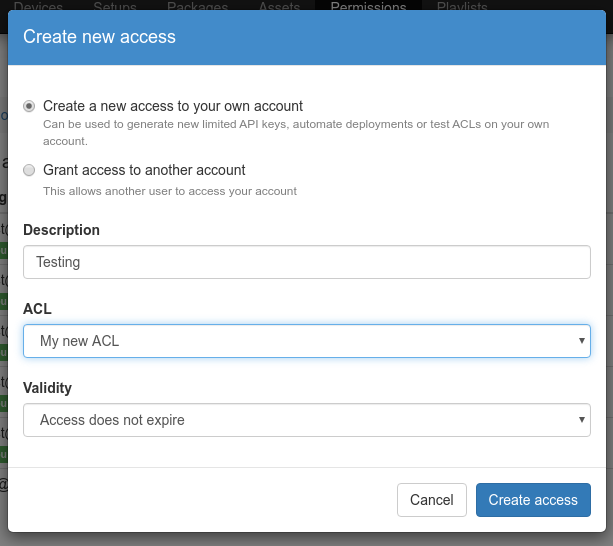Switch to the Devices tab
Screen dimensions: 613x546
37,7
